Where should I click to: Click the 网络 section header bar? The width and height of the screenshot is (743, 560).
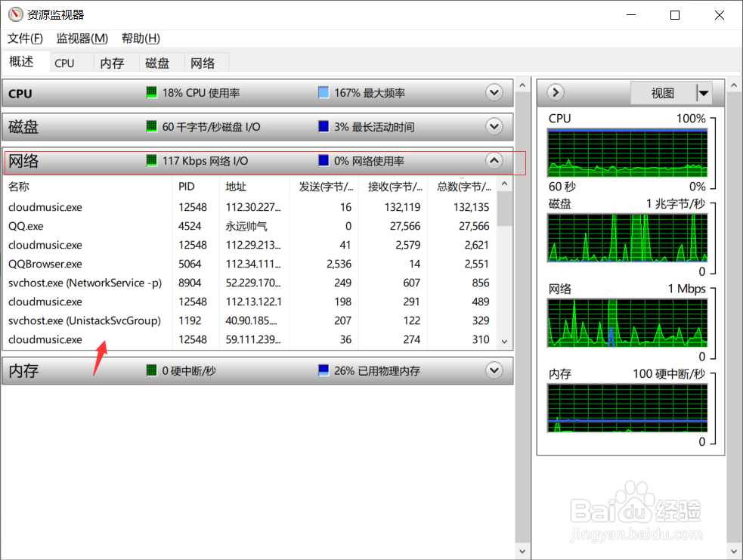pyautogui.click(x=258, y=161)
